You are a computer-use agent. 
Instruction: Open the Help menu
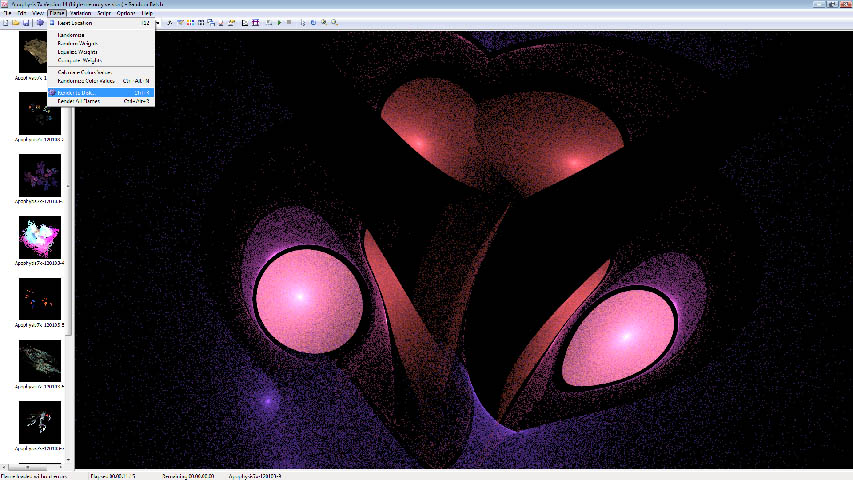147,13
